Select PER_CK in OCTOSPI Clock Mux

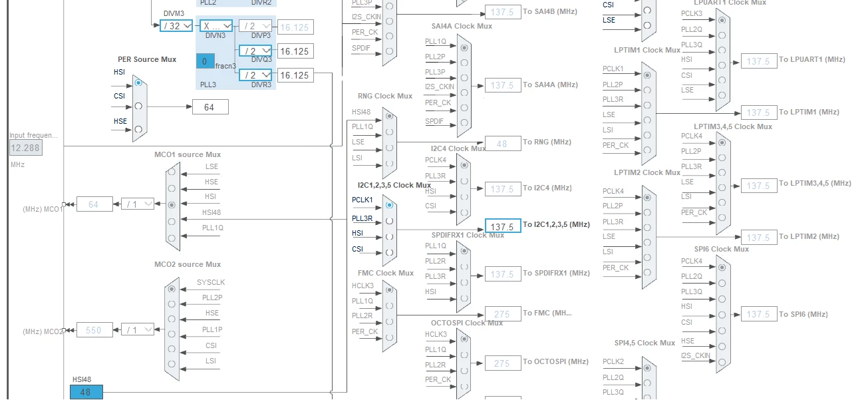point(464,386)
